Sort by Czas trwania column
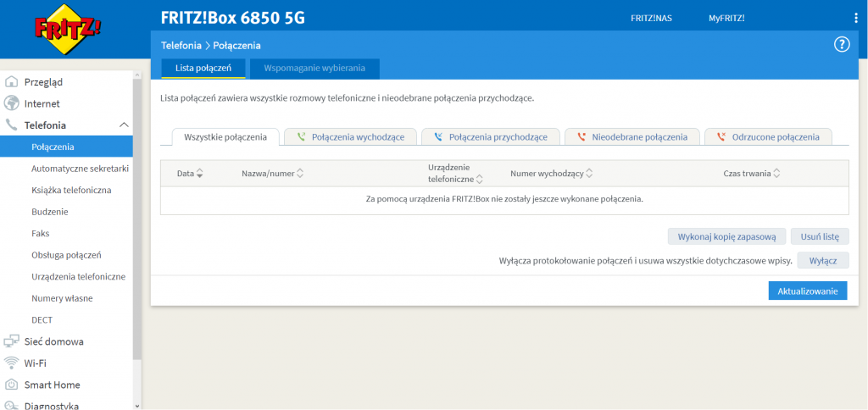This screenshot has width=868, height=410. (776, 174)
